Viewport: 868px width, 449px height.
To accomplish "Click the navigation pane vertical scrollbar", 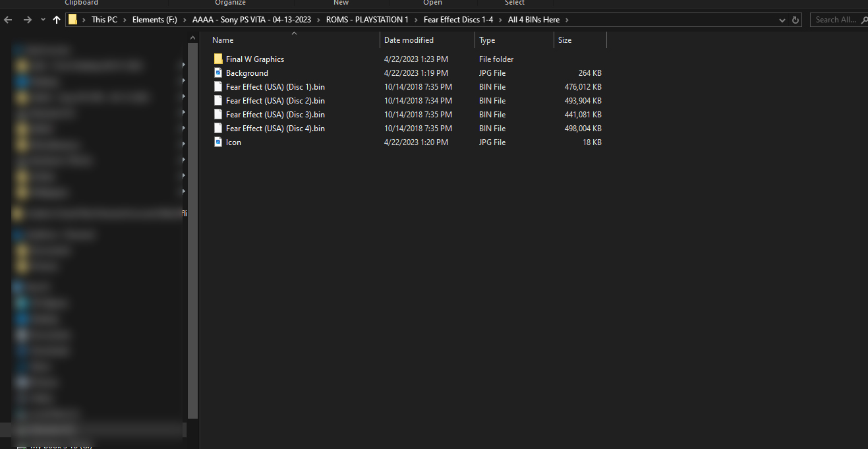I will point(192,231).
